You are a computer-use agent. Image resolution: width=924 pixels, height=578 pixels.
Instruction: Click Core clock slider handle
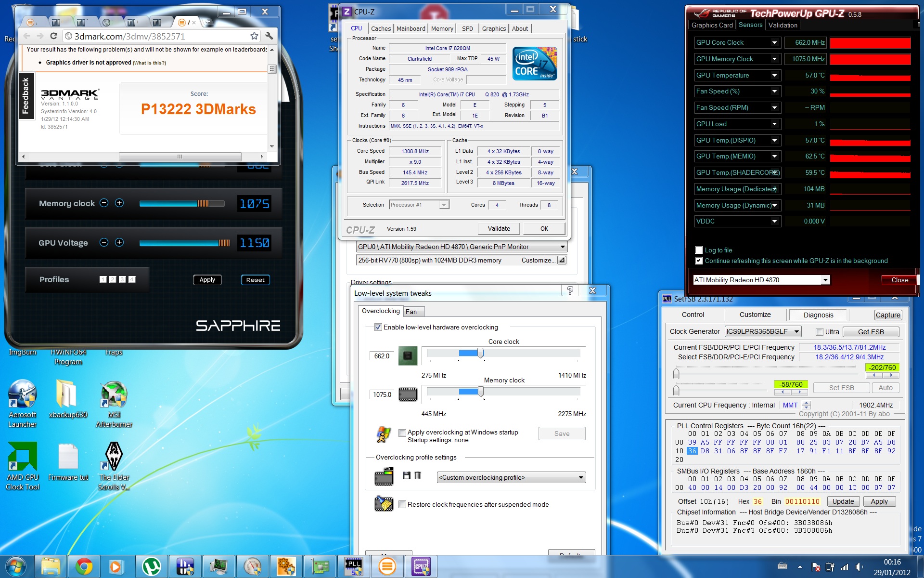click(x=480, y=353)
